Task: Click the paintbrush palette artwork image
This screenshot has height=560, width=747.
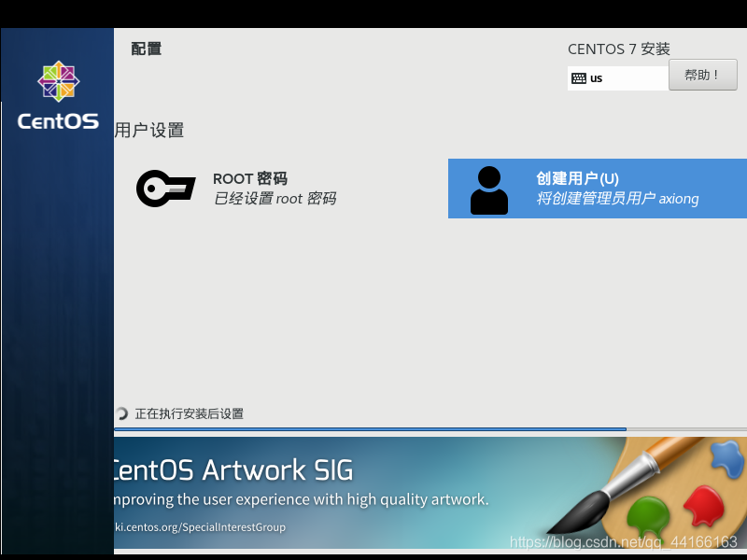Action: [x=648, y=491]
